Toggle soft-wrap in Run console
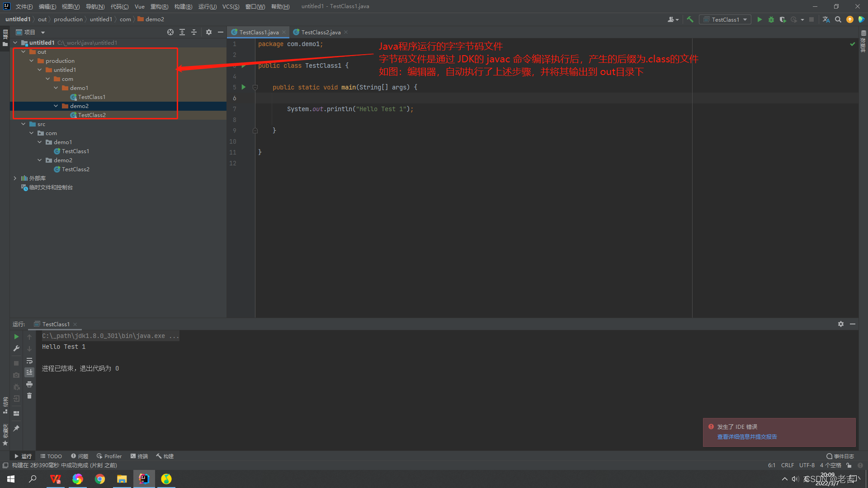Screen dimensions: 868x488 29,361
